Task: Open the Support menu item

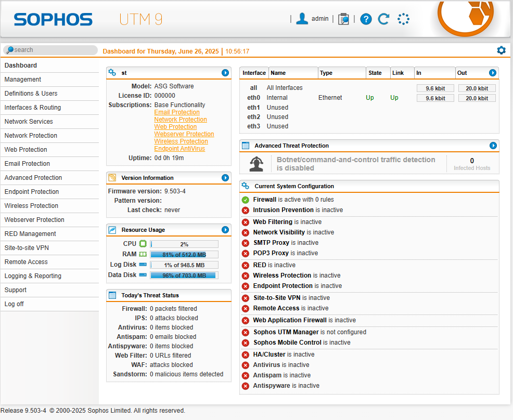Action: [50, 290]
